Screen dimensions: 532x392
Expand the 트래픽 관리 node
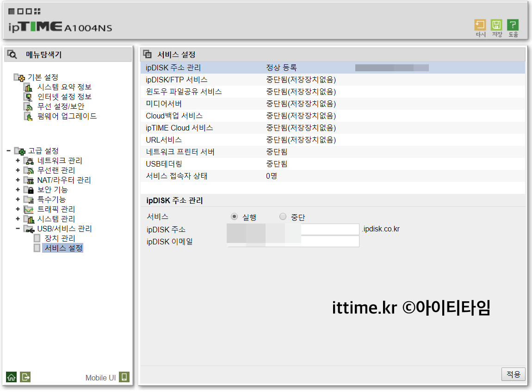pos(18,209)
